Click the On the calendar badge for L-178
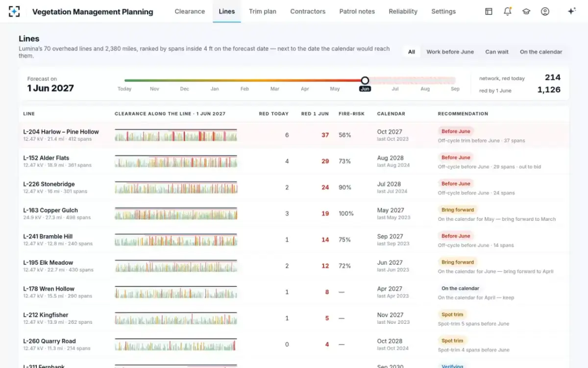This screenshot has width=588, height=368. point(460,289)
